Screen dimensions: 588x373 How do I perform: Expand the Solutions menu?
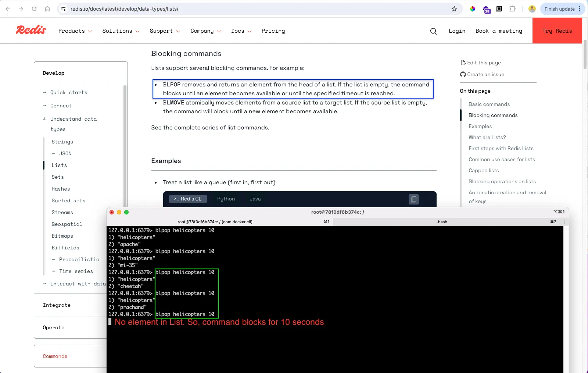point(121,31)
